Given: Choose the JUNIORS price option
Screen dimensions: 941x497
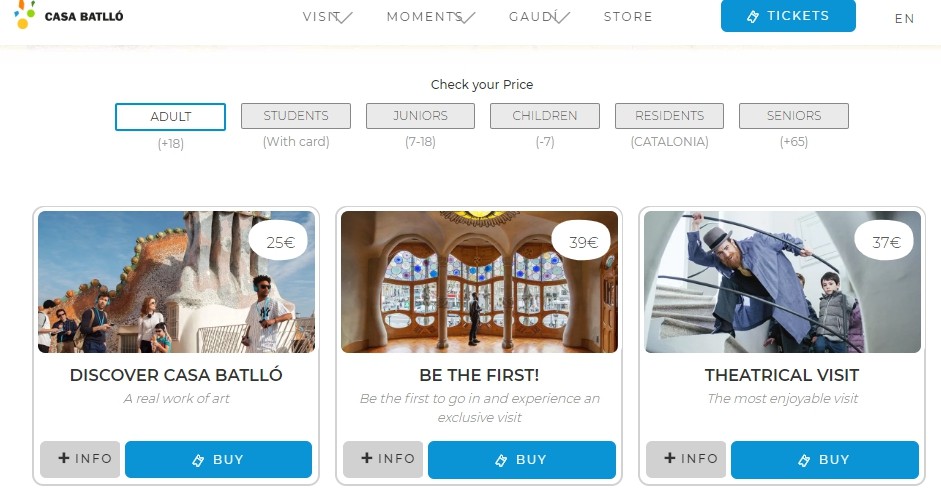Looking at the screenshot, I should [x=420, y=116].
